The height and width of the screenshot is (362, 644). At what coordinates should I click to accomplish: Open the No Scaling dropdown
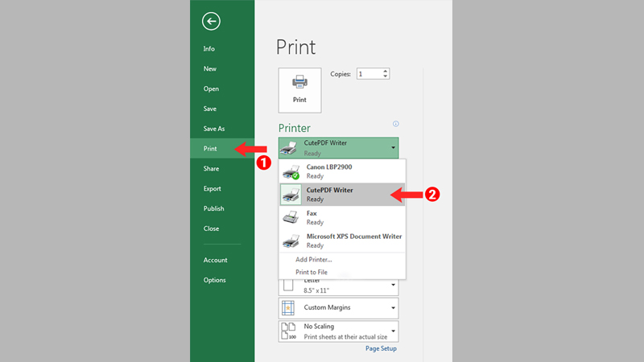[x=394, y=331]
